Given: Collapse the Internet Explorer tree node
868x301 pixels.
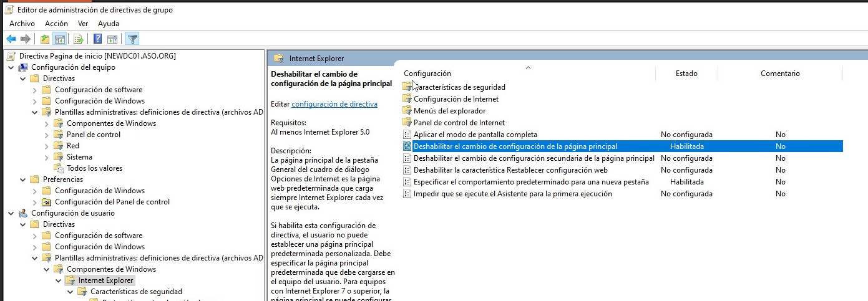Looking at the screenshot, I should (59, 280).
